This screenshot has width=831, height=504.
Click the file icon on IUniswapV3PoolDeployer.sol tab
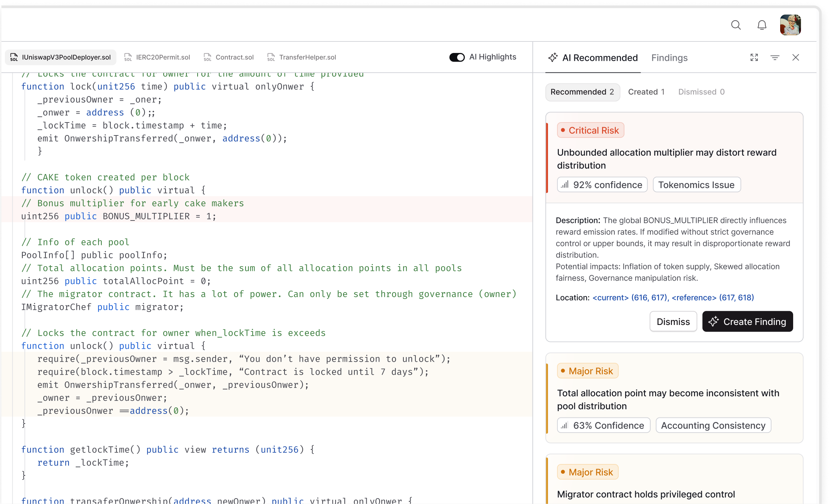click(x=14, y=57)
